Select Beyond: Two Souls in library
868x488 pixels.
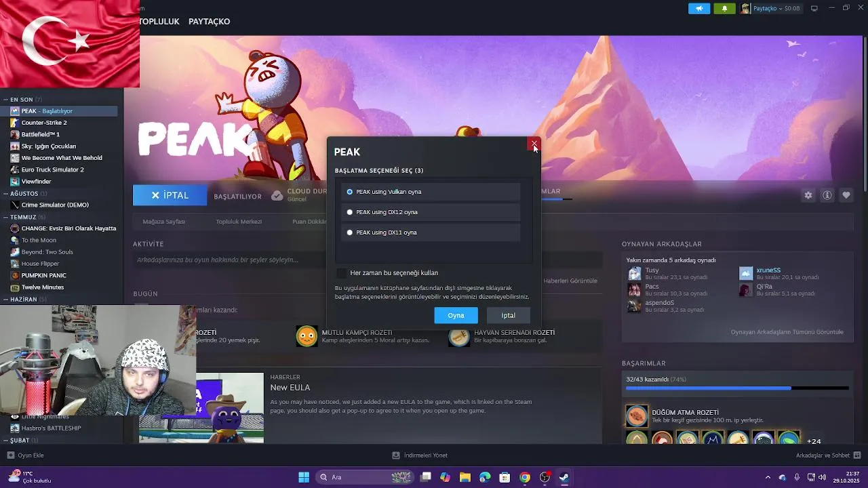pos(47,251)
